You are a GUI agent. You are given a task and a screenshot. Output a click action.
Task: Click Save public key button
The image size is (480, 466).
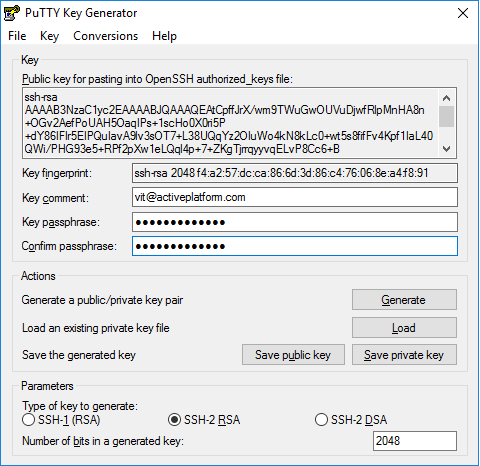pyautogui.click(x=293, y=355)
